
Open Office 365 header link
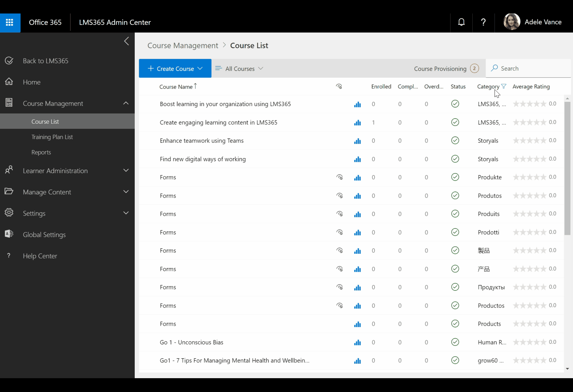(x=45, y=22)
